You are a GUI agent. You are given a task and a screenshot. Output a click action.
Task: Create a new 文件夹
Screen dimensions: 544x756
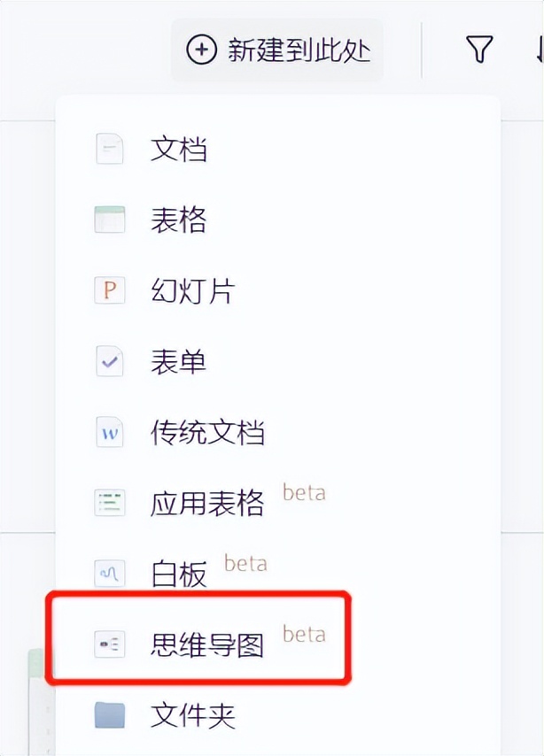pyautogui.click(x=277, y=715)
